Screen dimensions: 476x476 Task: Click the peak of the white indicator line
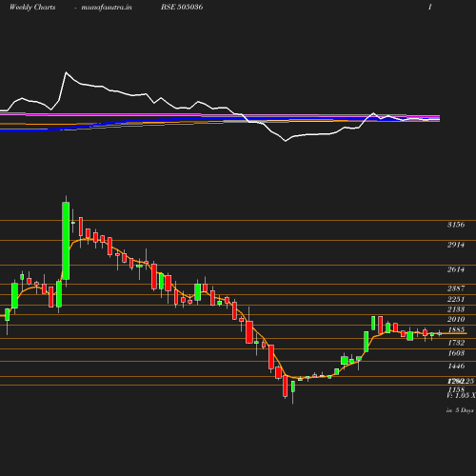pyautogui.click(x=66, y=72)
